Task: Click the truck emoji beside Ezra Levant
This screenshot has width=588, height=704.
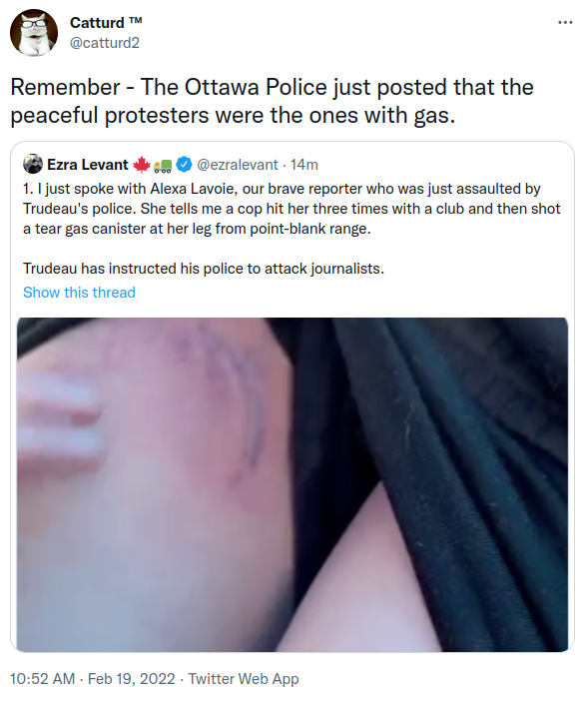Action: click(163, 166)
